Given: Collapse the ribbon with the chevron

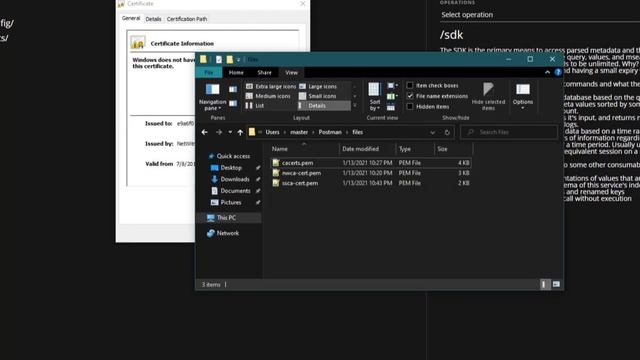Looking at the screenshot, I should (x=547, y=72).
